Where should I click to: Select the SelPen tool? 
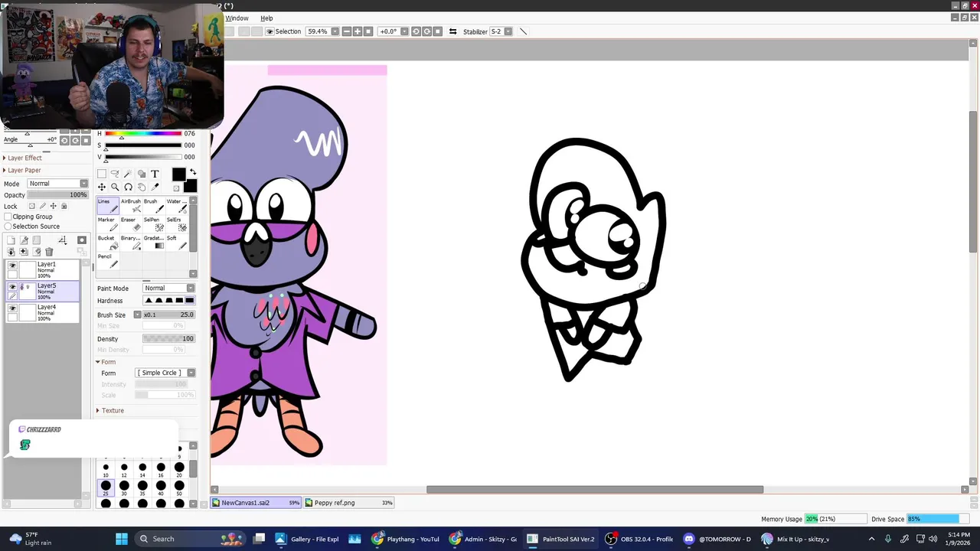tap(153, 224)
